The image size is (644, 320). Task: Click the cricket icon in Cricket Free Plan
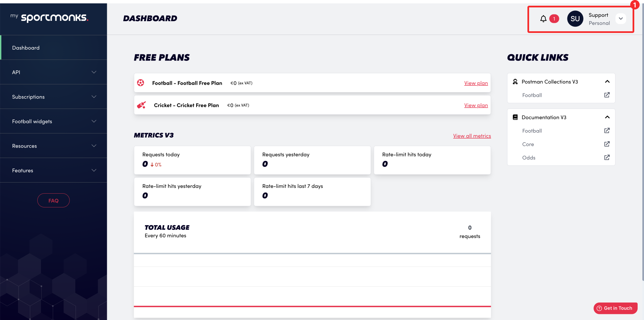141,105
